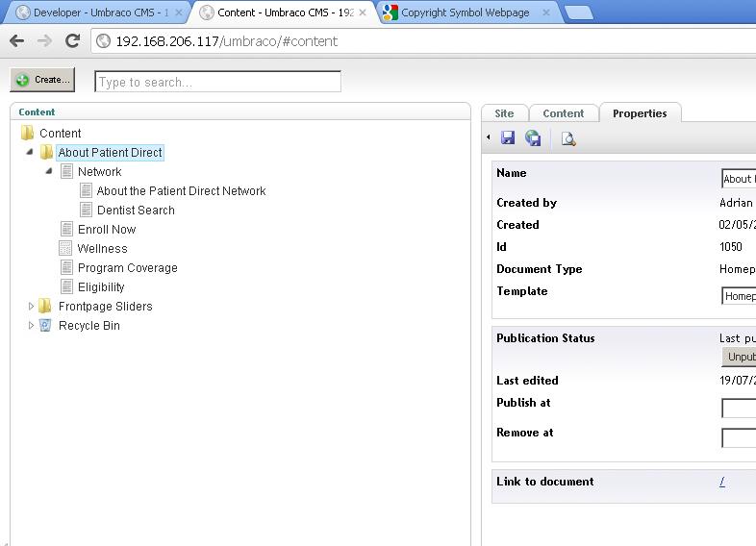The height and width of the screenshot is (546, 756).
Task: Click the Program Coverage document icon
Action: point(66,267)
